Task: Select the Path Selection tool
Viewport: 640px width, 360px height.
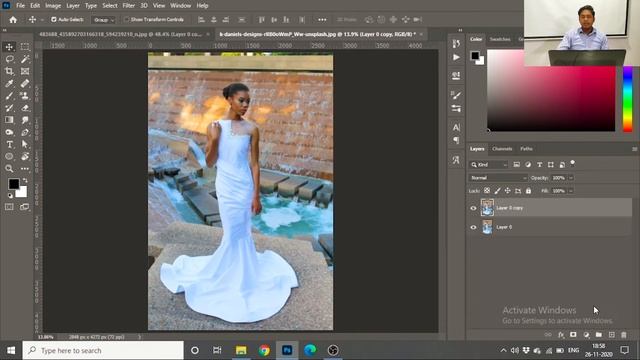Action: click(x=25, y=144)
